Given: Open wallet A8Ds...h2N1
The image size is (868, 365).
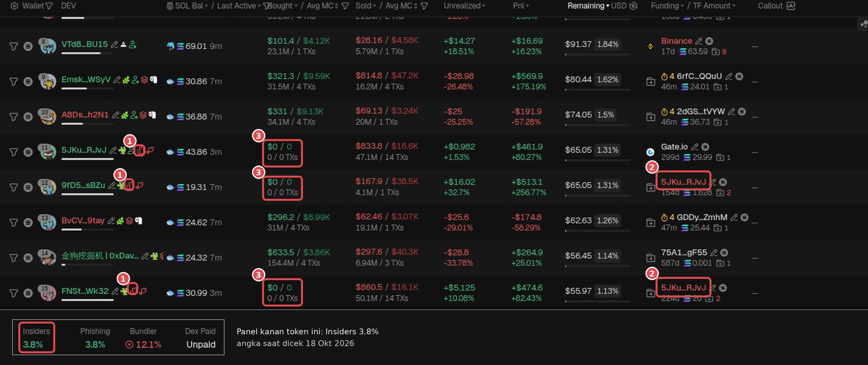Looking at the screenshot, I should (x=85, y=115).
